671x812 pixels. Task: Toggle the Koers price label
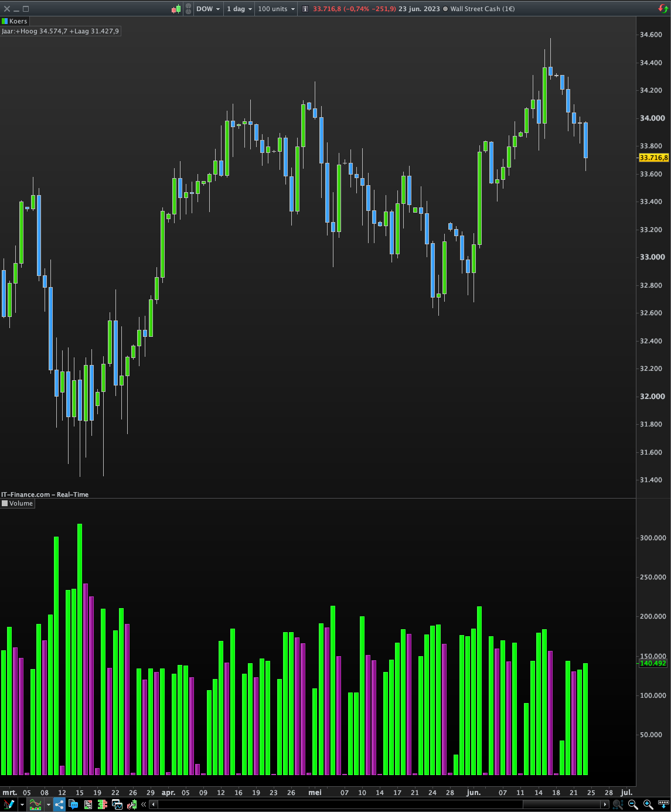(x=15, y=21)
